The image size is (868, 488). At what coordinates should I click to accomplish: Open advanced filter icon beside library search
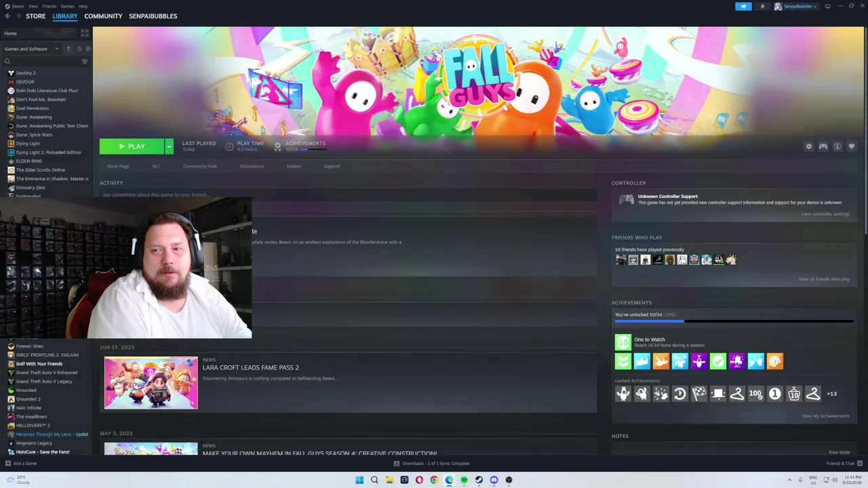(x=85, y=62)
